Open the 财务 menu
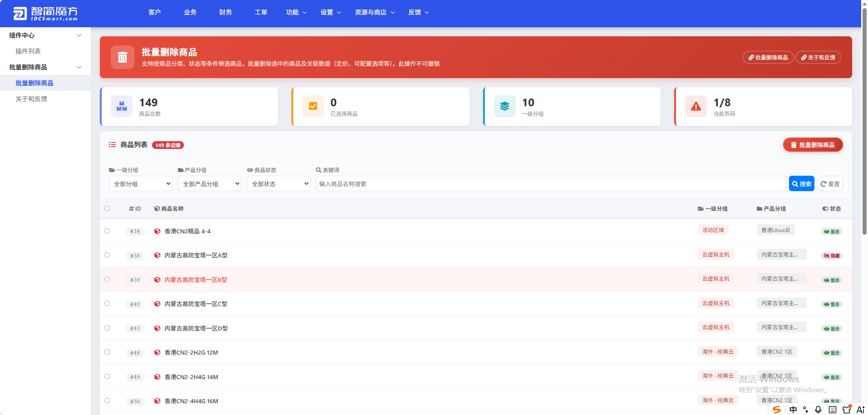This screenshot has height=415, width=868. pos(226,12)
